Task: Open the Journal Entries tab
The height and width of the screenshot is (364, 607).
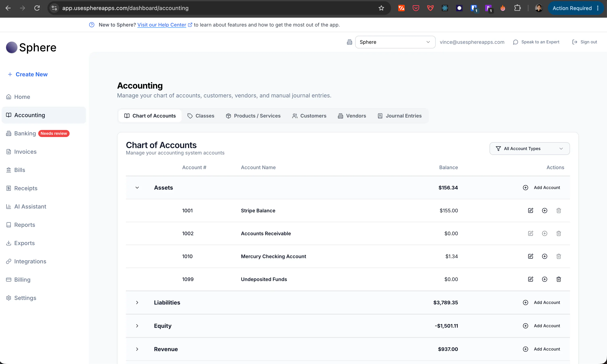Action: [399, 116]
